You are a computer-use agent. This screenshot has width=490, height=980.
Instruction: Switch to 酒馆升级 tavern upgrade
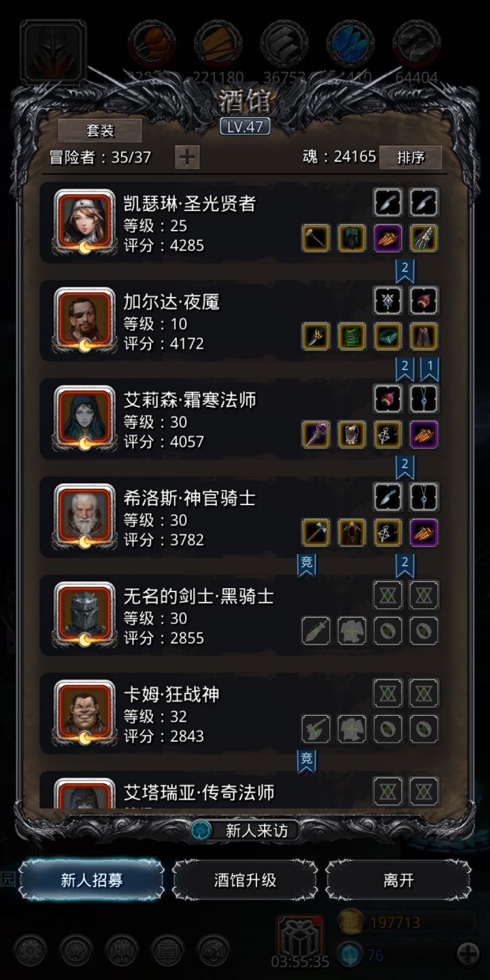click(245, 880)
